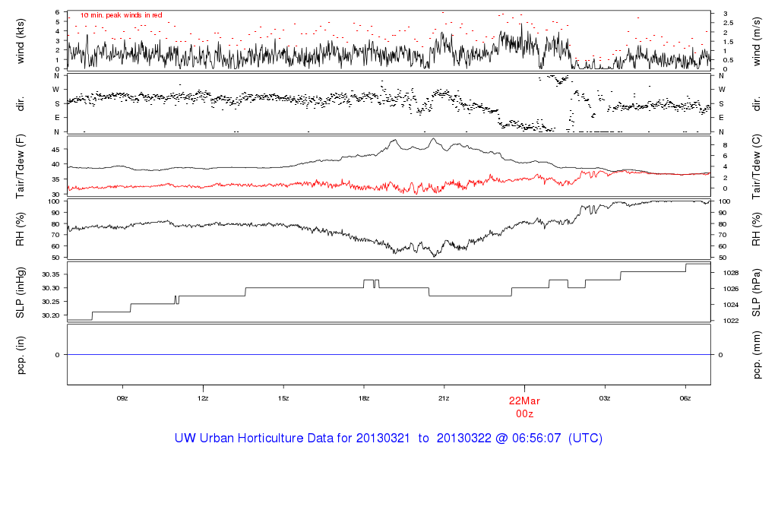
Task: Click the "pcp. (mm)" axis label
Action: tap(757, 356)
